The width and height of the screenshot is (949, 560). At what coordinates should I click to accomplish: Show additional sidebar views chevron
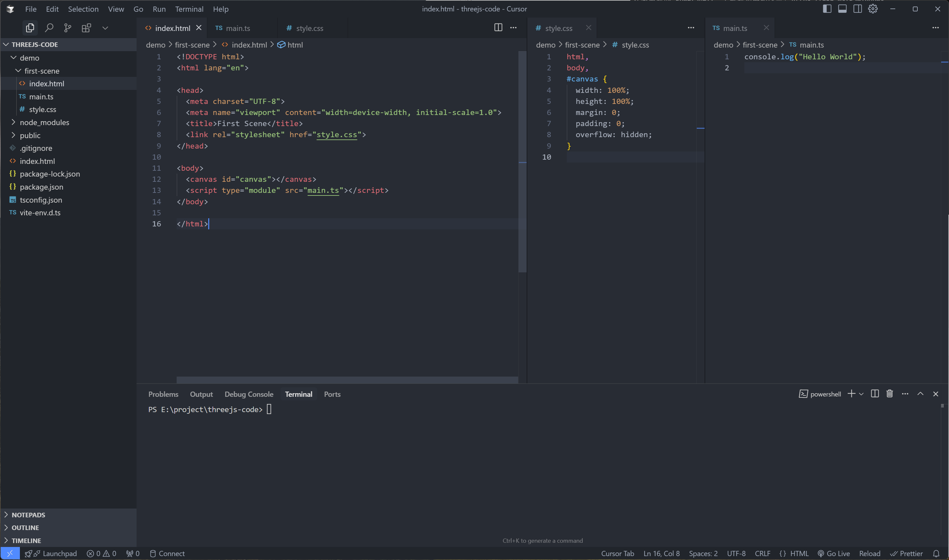105,28
